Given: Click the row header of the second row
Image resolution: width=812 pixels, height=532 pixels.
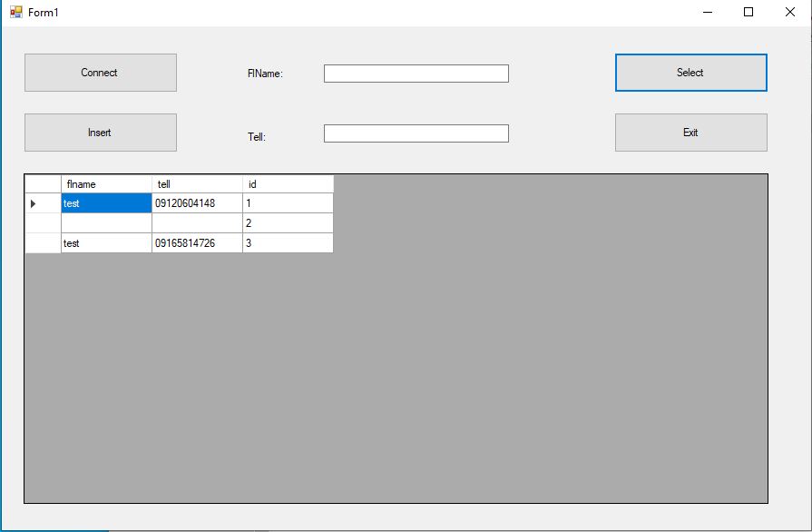Looking at the screenshot, I should 43,223.
